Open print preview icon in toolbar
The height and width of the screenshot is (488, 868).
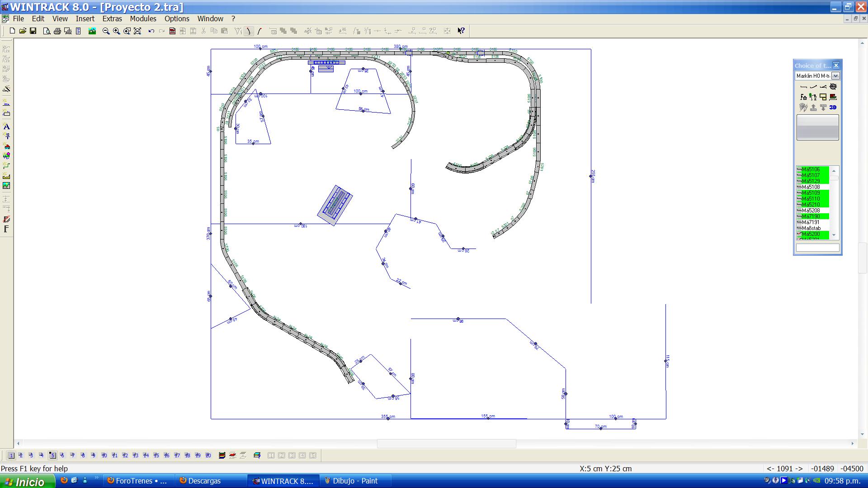47,31
